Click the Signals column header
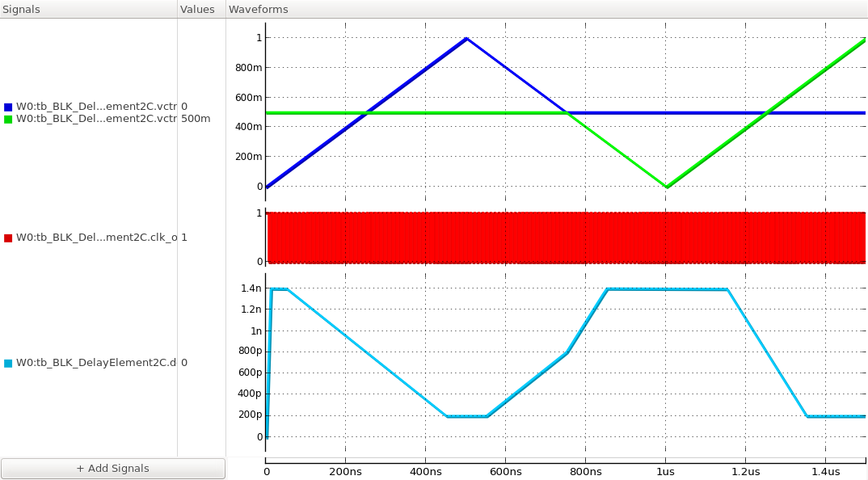 tap(21, 9)
